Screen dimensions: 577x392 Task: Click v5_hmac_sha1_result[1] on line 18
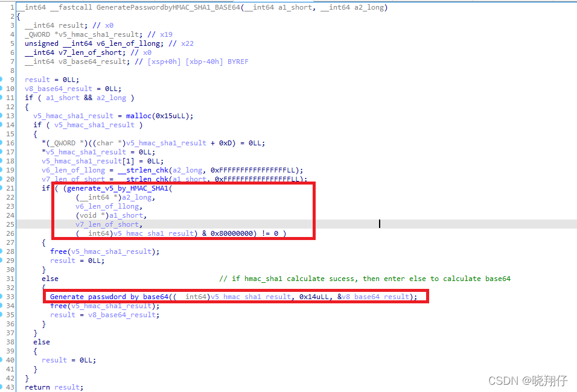tap(88, 161)
